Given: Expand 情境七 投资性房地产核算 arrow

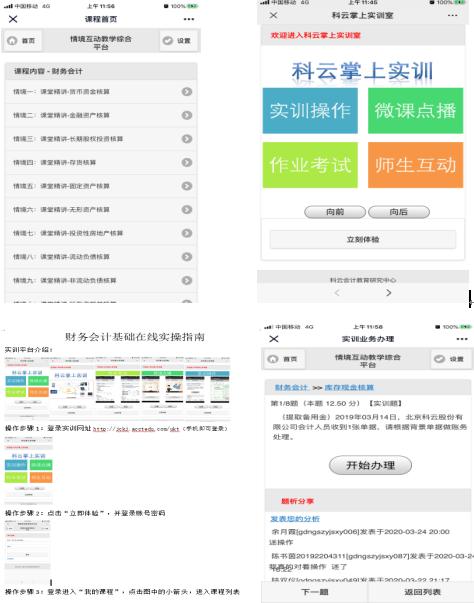Looking at the screenshot, I should click(x=187, y=233).
